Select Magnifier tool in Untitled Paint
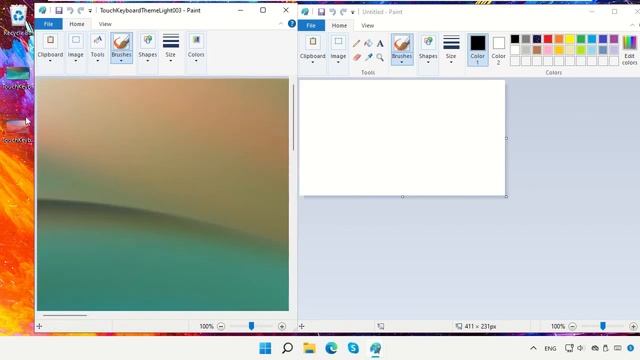 380,57
